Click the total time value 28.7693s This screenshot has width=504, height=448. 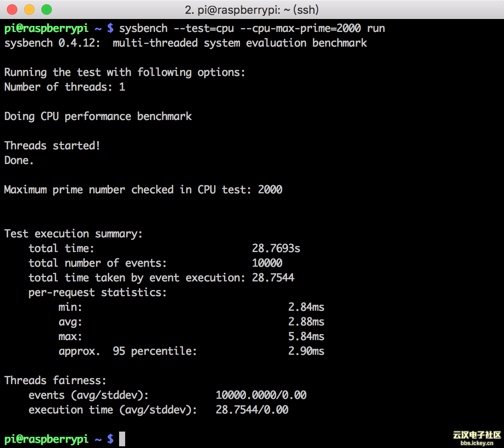276,249
